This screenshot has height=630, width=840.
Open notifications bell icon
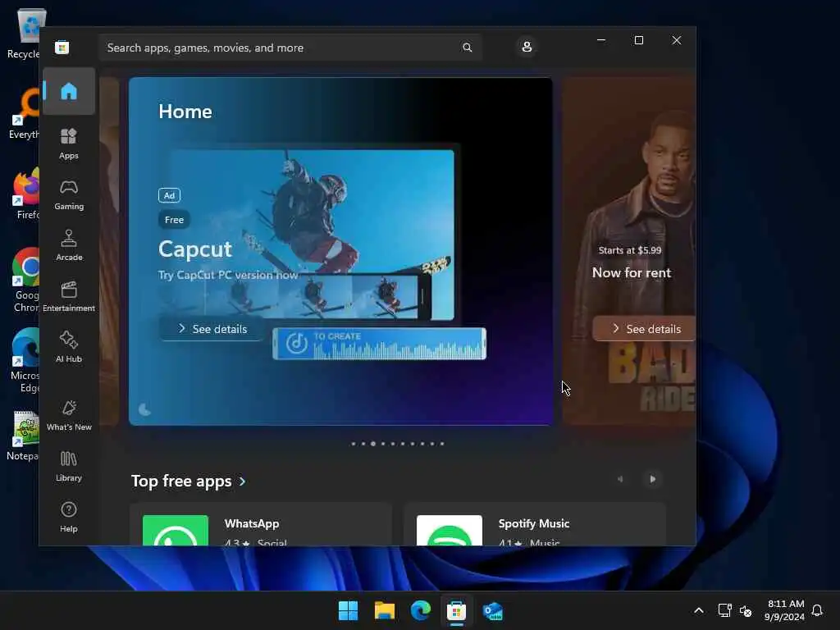click(x=818, y=610)
